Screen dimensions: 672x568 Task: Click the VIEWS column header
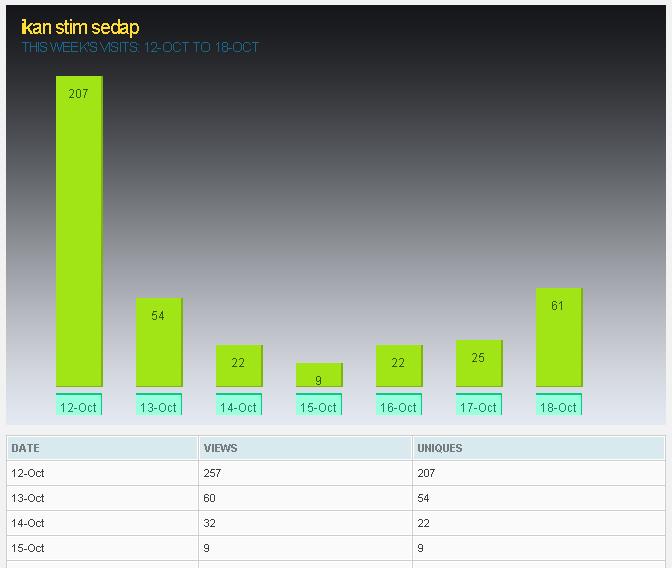(306, 448)
